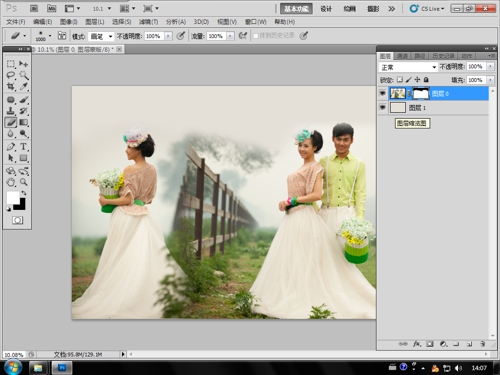Toggle the brush panel button
The height and width of the screenshot is (375, 500).
tap(62, 36)
